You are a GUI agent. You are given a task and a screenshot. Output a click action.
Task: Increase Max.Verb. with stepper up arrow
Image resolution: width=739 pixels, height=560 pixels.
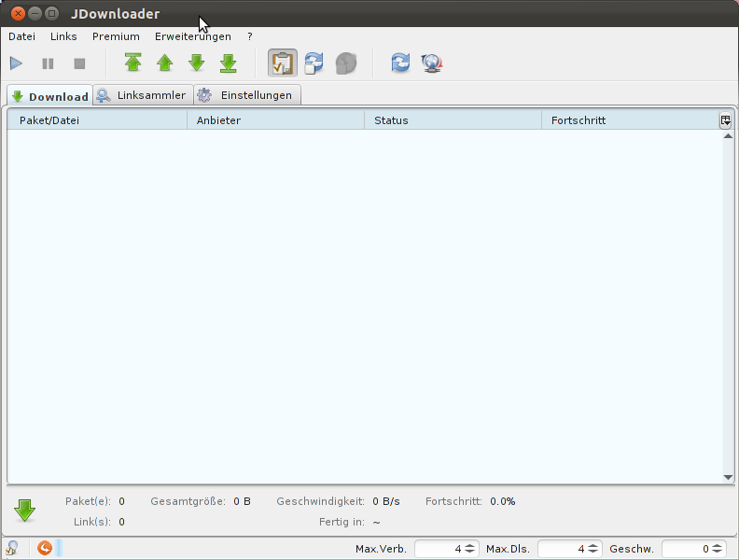pos(470,546)
